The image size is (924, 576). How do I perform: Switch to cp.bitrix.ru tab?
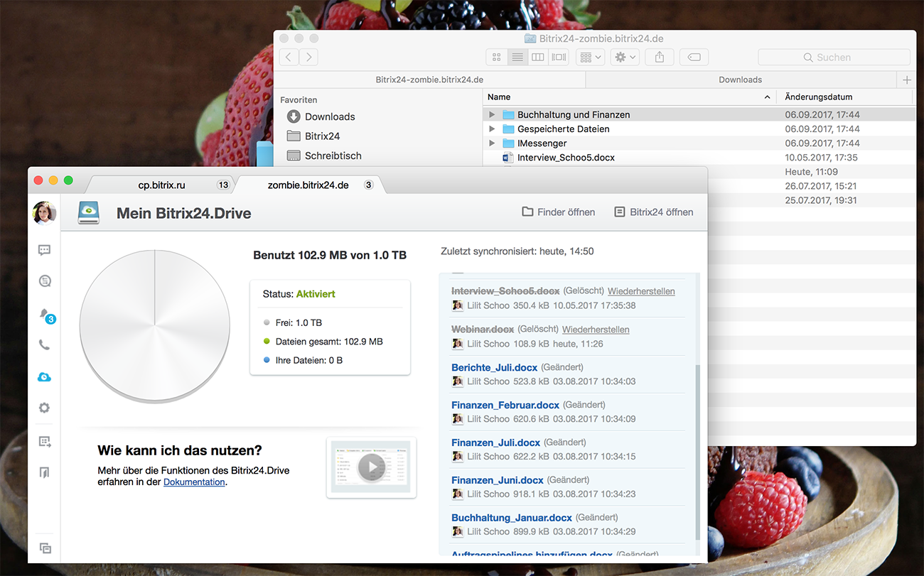click(x=161, y=185)
